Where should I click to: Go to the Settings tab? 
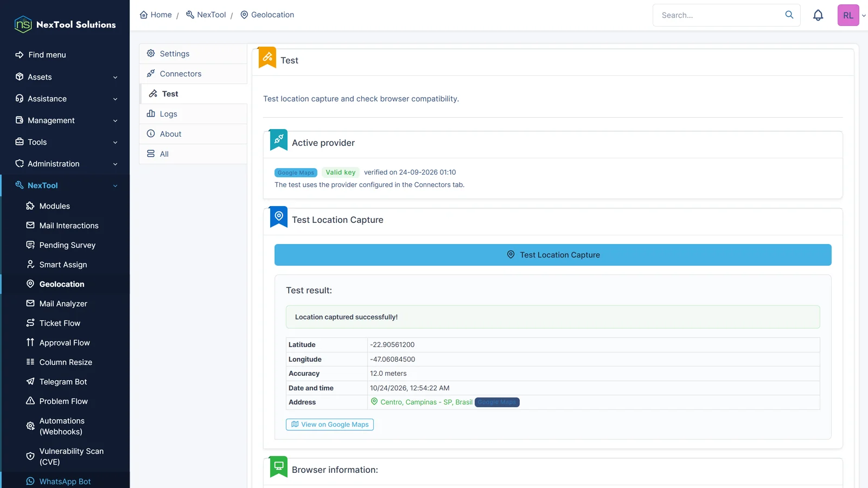coord(194,54)
